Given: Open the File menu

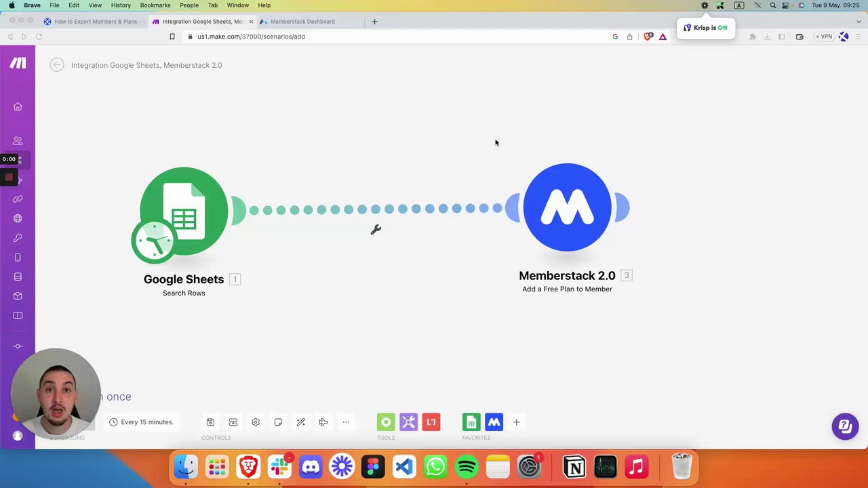Looking at the screenshot, I should (54, 5).
